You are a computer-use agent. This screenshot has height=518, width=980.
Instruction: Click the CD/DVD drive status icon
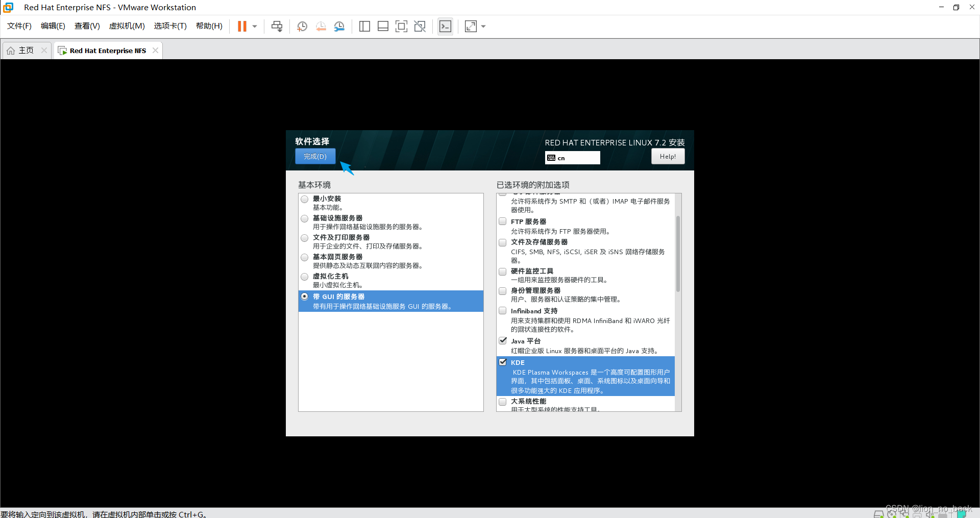pyautogui.click(x=891, y=514)
